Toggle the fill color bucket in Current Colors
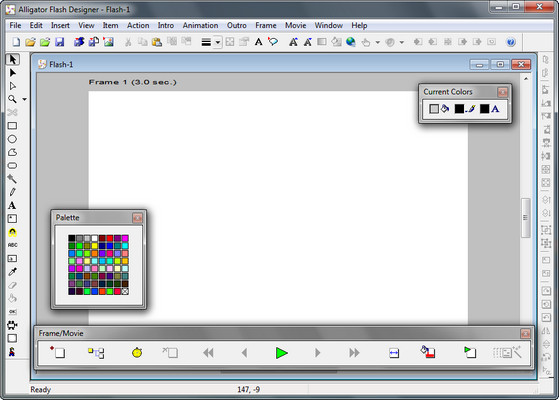Viewport: 559px width, 400px height. 445,109
